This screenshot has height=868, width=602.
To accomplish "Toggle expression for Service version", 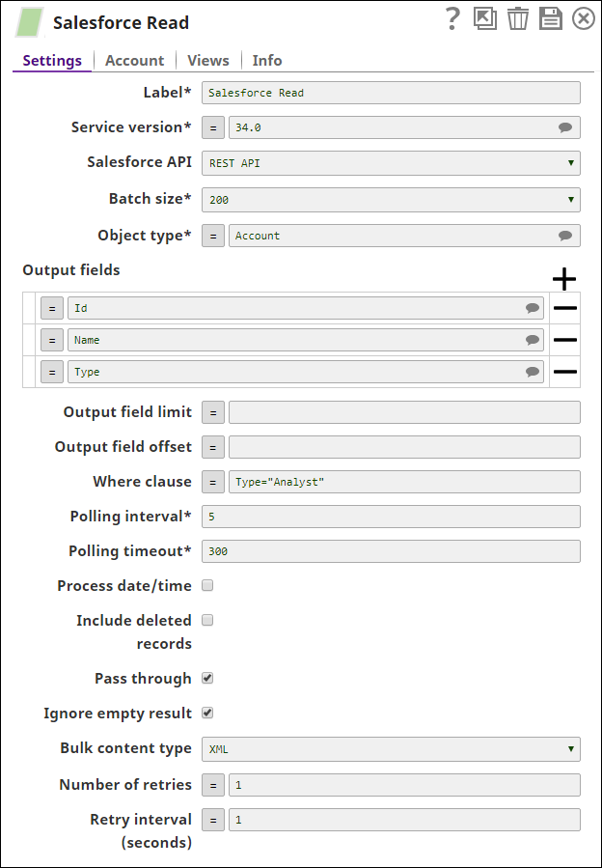I will (x=213, y=127).
